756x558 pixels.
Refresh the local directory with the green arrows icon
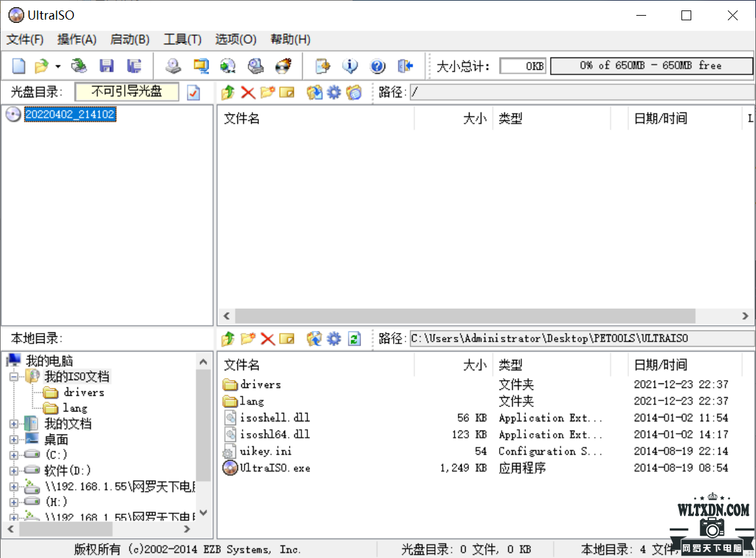click(x=354, y=339)
